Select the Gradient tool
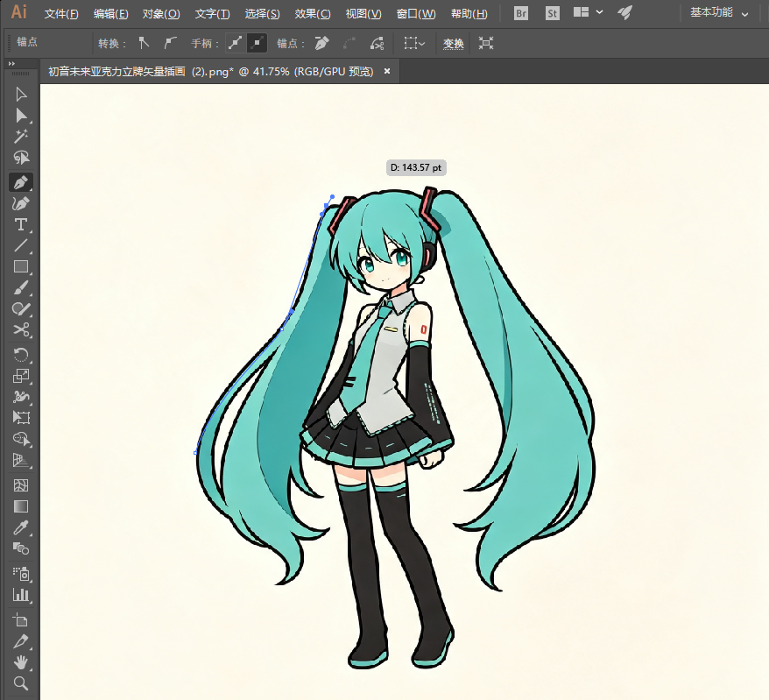The width and height of the screenshot is (769, 700). pos(21,506)
